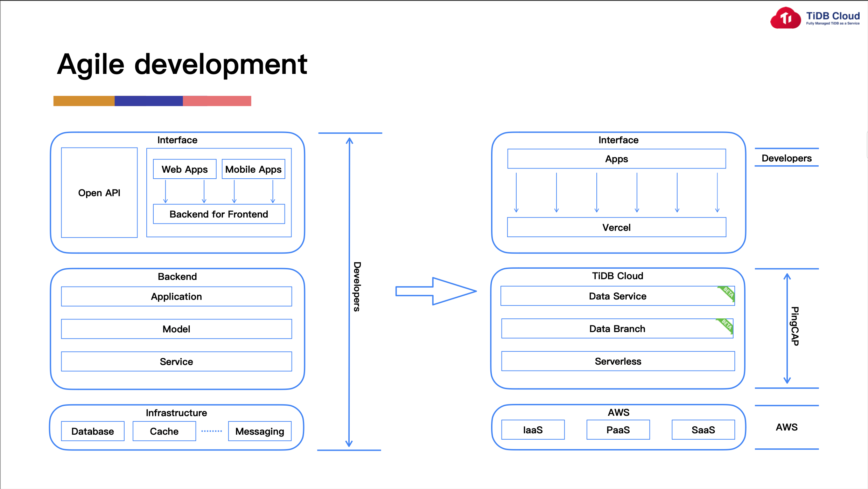
Task: Click the Apps box in right Interface
Action: tap(616, 159)
